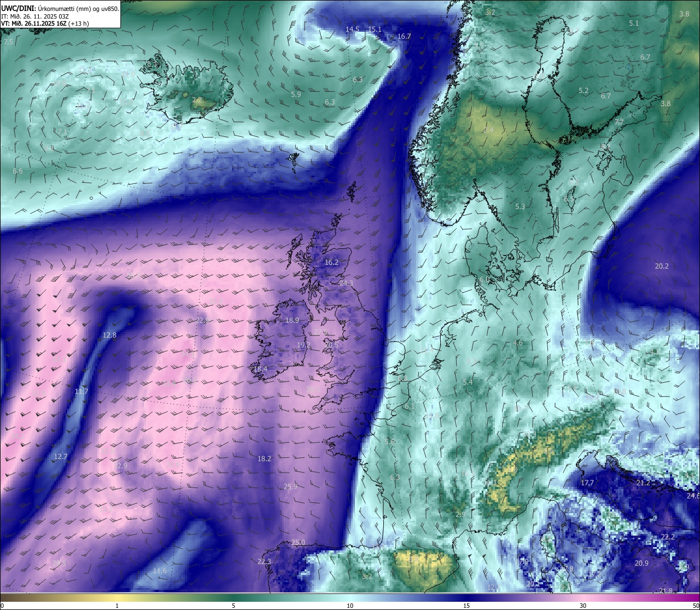
Task: Click the 5.3 value on the map
Action: [520, 206]
